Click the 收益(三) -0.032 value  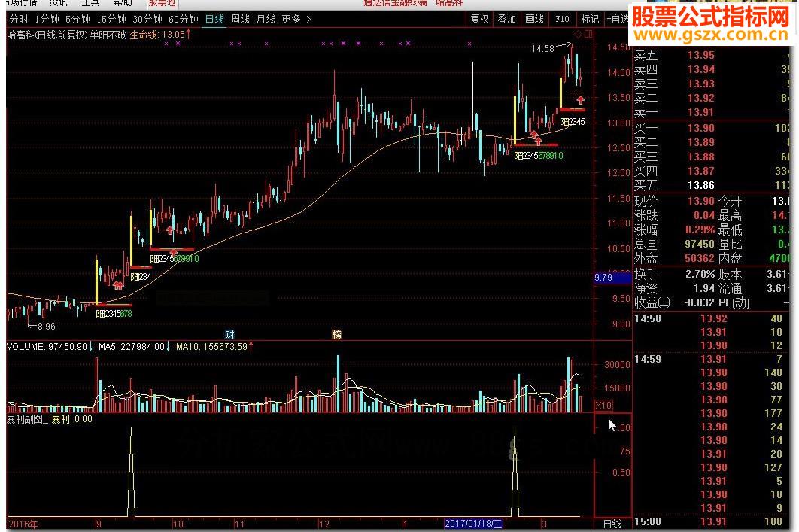coord(700,302)
